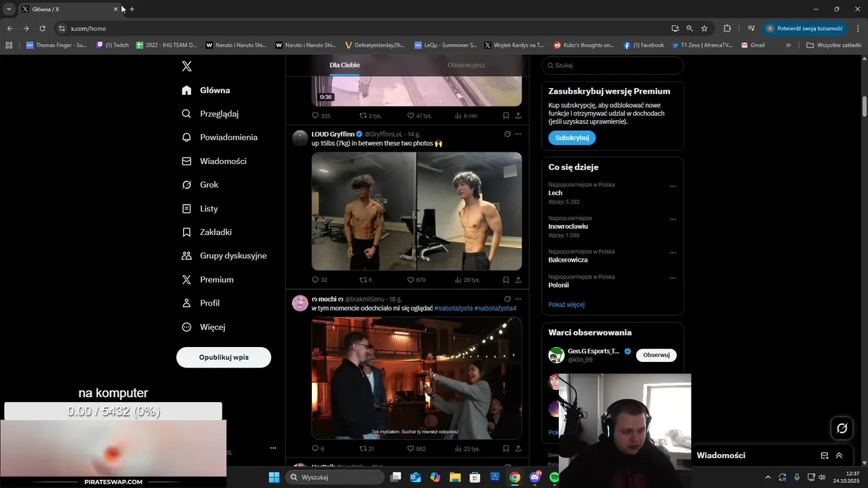Click the Szukaj search field
The width and height of the screenshot is (868, 488).
pyautogui.click(x=612, y=66)
